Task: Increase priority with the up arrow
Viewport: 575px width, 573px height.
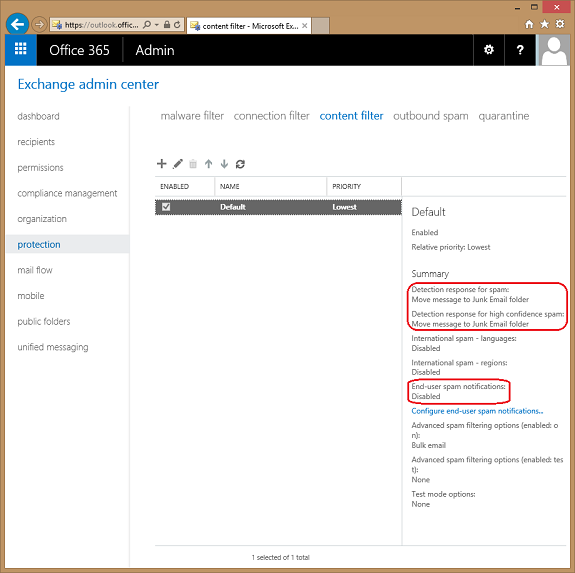Action: coord(209,164)
